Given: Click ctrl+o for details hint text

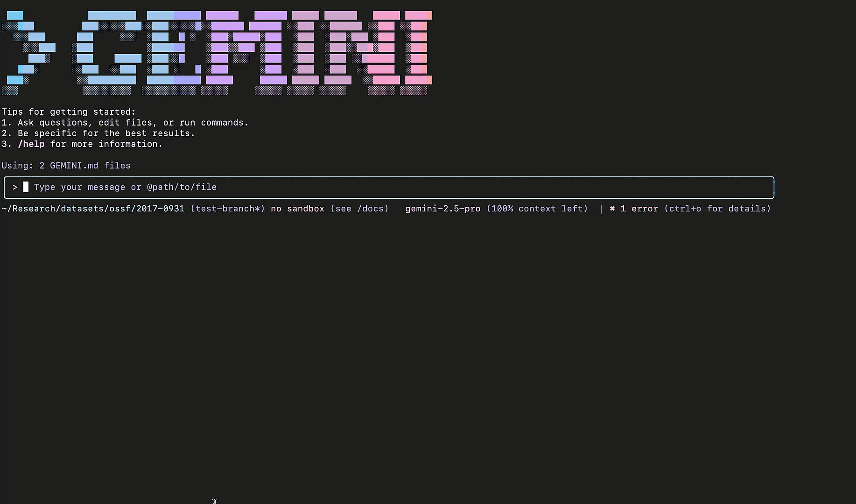Looking at the screenshot, I should [x=718, y=209].
